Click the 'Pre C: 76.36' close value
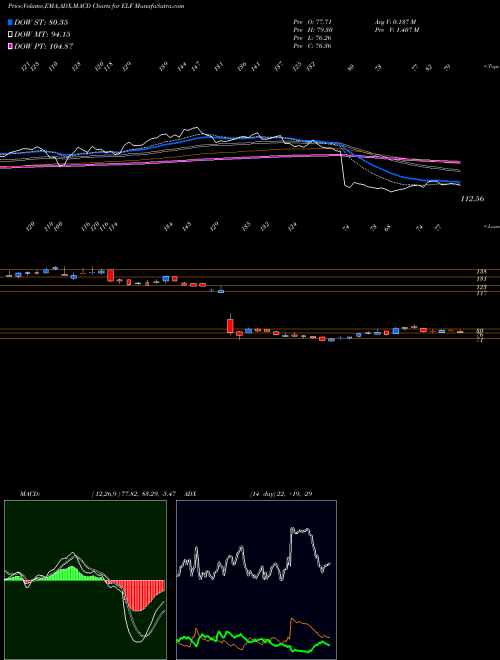500x660 pixels. click(x=312, y=46)
